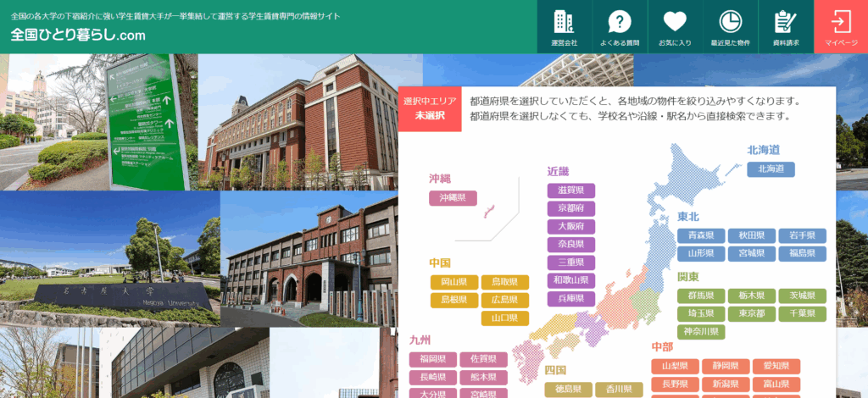
Task: Click Hokkaido region on the dotted map
Action: click(685, 178)
